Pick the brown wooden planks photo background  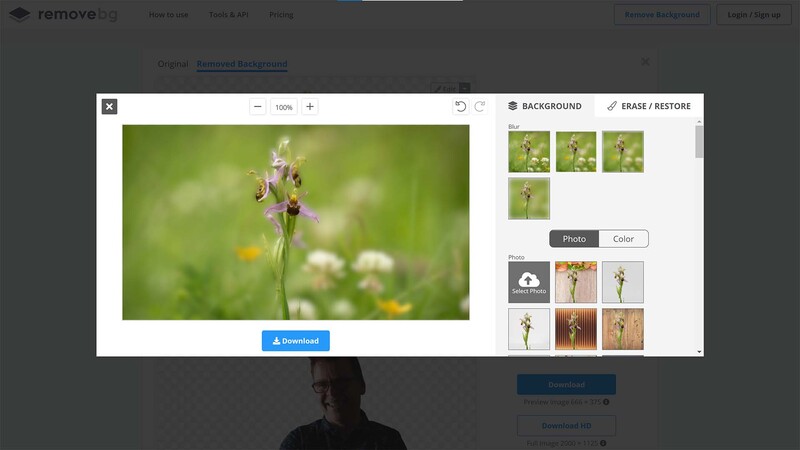point(623,329)
